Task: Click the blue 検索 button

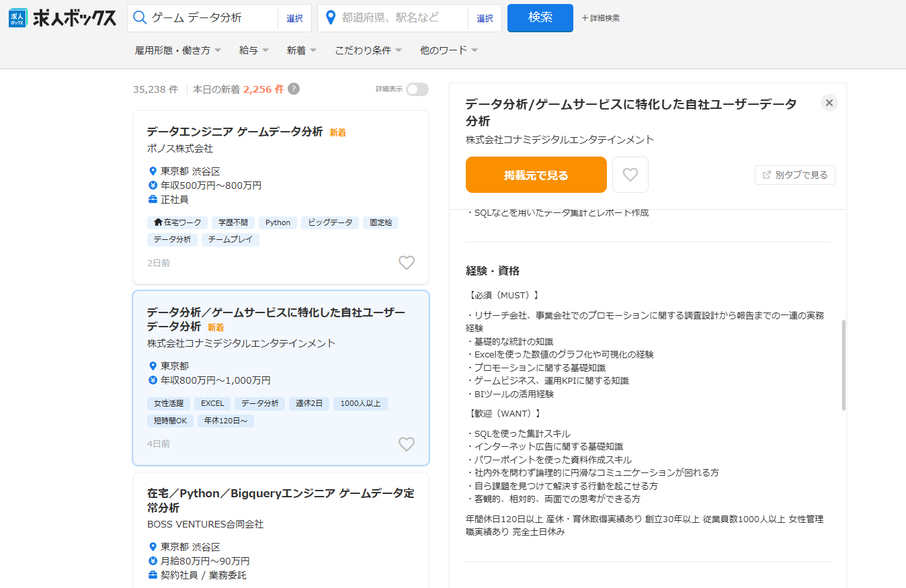Action: pos(540,17)
